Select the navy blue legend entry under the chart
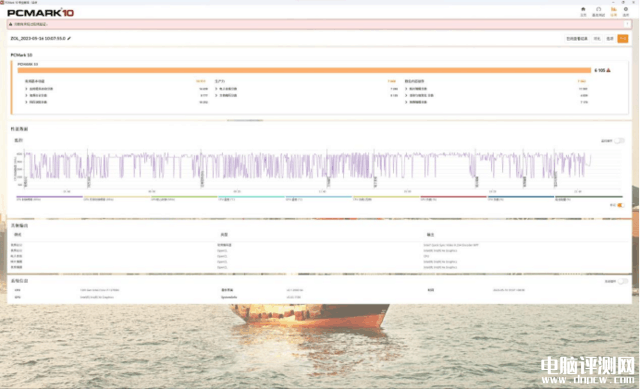This screenshot has width=640, height=389. (x=521, y=198)
